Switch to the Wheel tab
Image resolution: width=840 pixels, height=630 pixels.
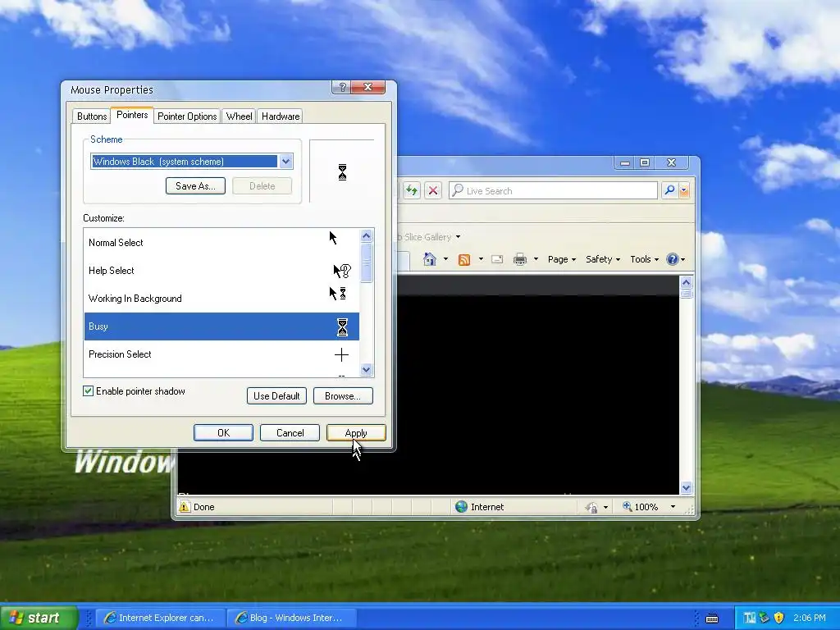(239, 116)
